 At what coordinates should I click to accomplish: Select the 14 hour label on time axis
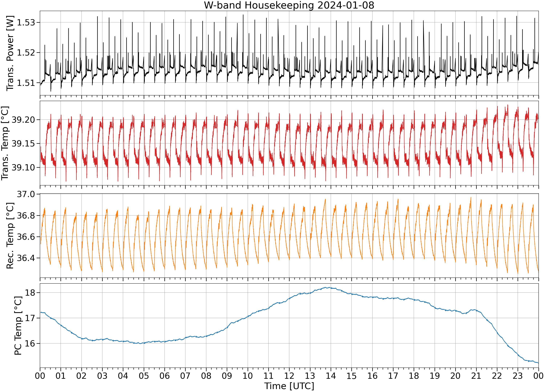tap(331, 376)
